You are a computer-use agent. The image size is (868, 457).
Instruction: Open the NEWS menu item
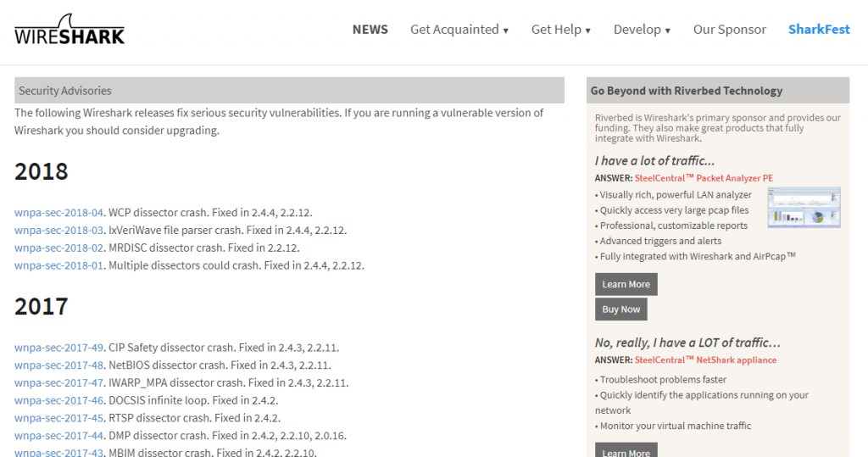(x=370, y=30)
